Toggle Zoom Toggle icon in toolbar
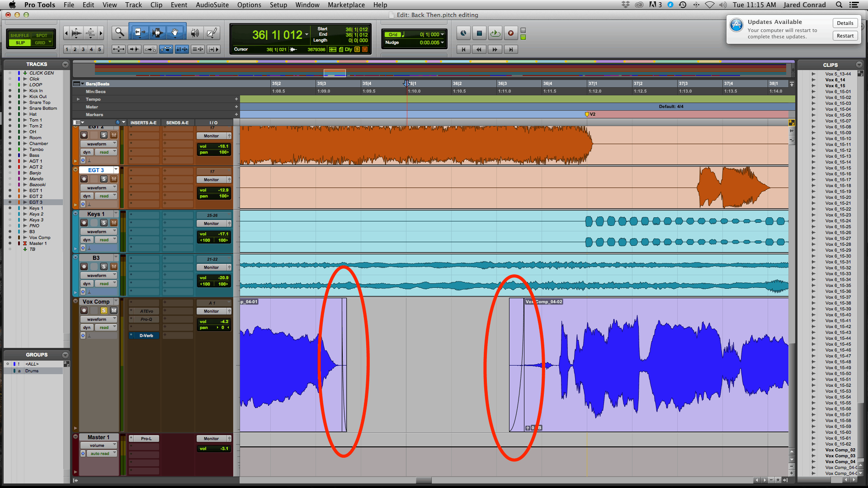868x488 pixels. 118,49
